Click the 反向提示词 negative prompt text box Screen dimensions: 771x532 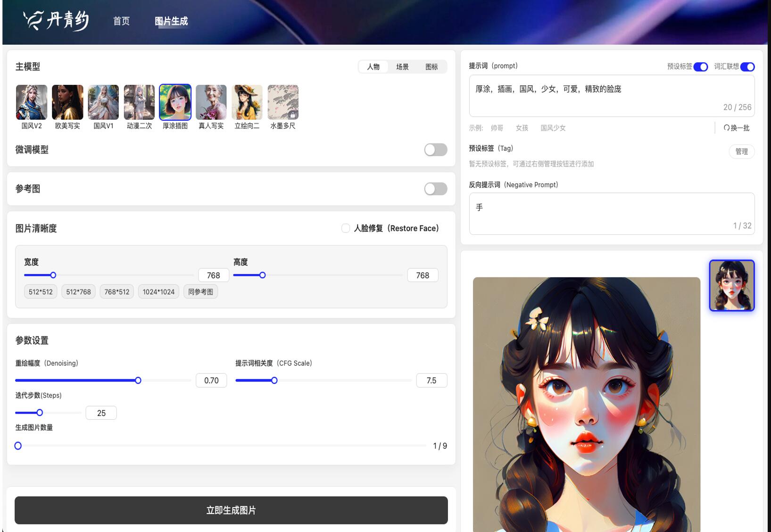point(611,213)
